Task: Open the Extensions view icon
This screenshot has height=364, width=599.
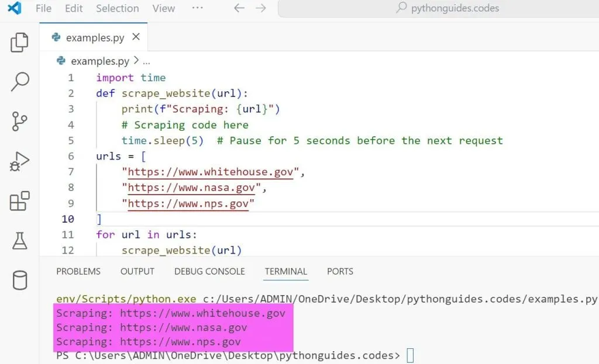Action: pos(19,202)
